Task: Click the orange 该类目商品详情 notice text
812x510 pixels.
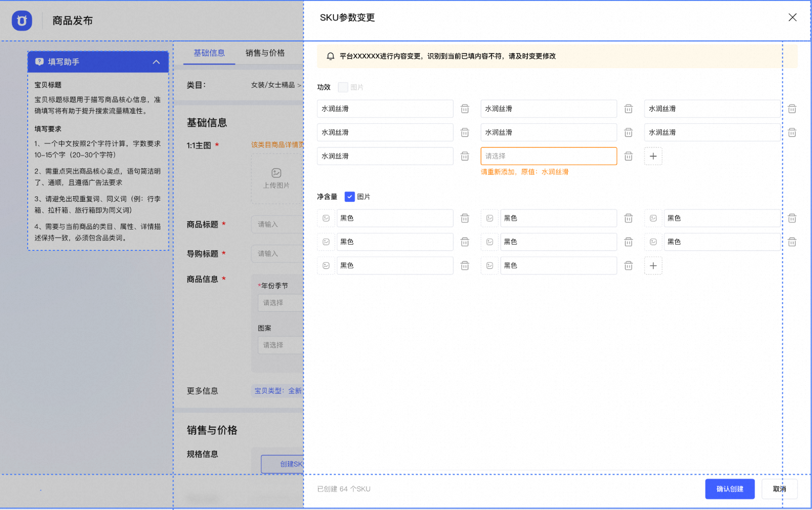Action: point(277,145)
